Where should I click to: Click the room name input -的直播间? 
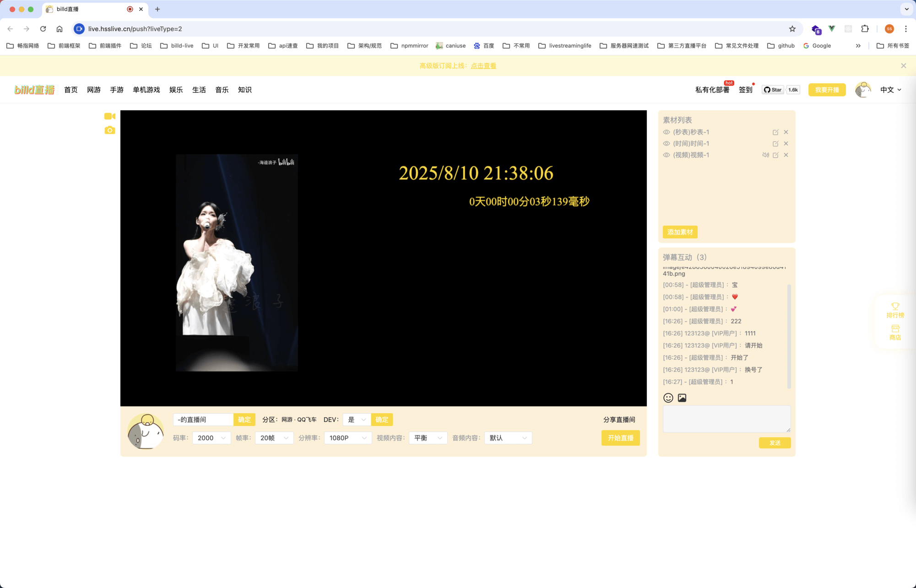(x=203, y=420)
